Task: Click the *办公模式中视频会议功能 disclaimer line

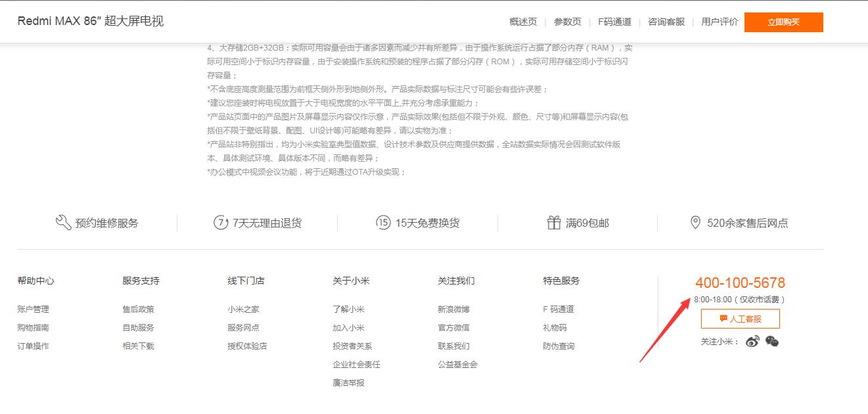Action: (307, 172)
